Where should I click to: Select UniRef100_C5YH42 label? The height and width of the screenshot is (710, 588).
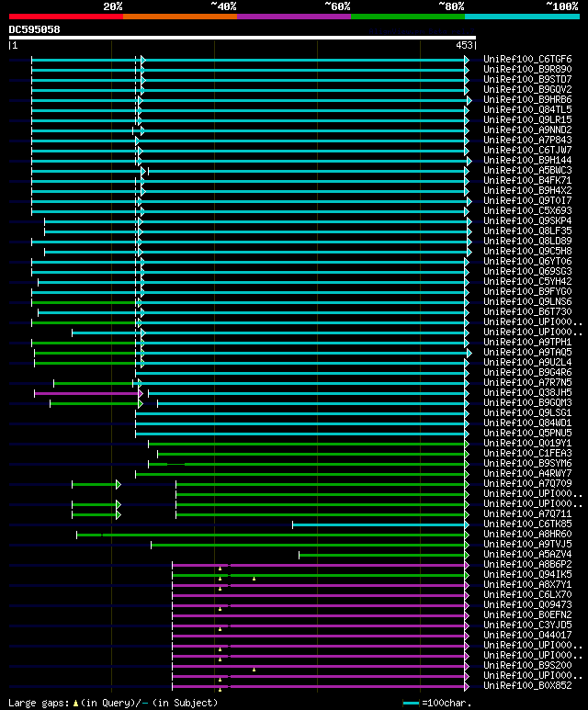[527, 281]
